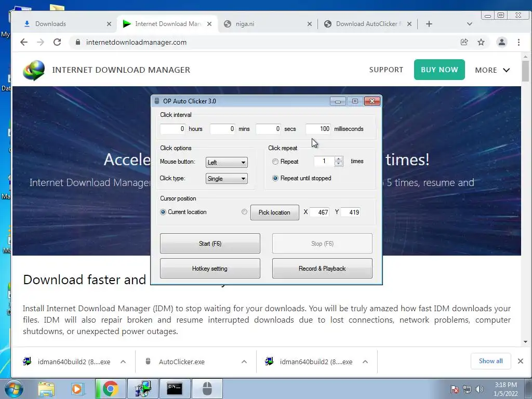Click the share page icon

point(464,42)
